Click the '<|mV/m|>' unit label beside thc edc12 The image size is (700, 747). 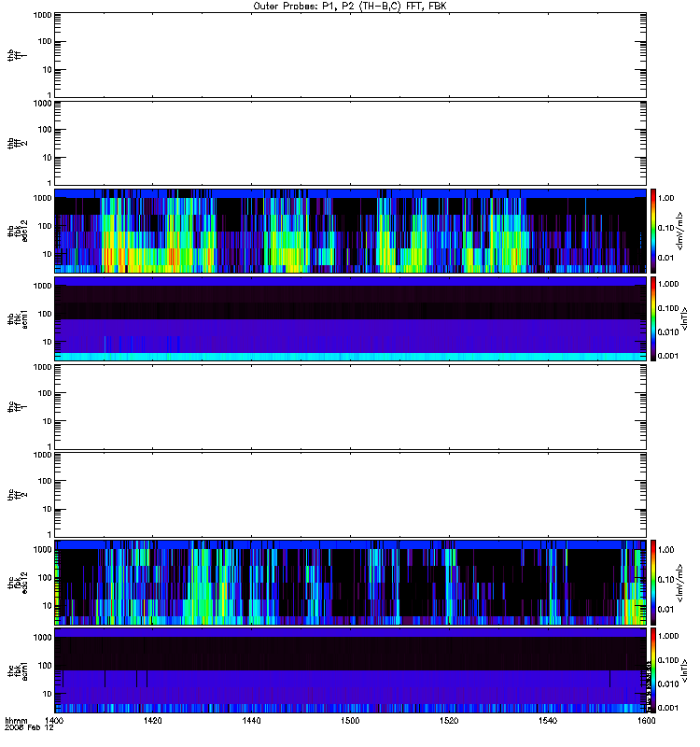(x=679, y=583)
